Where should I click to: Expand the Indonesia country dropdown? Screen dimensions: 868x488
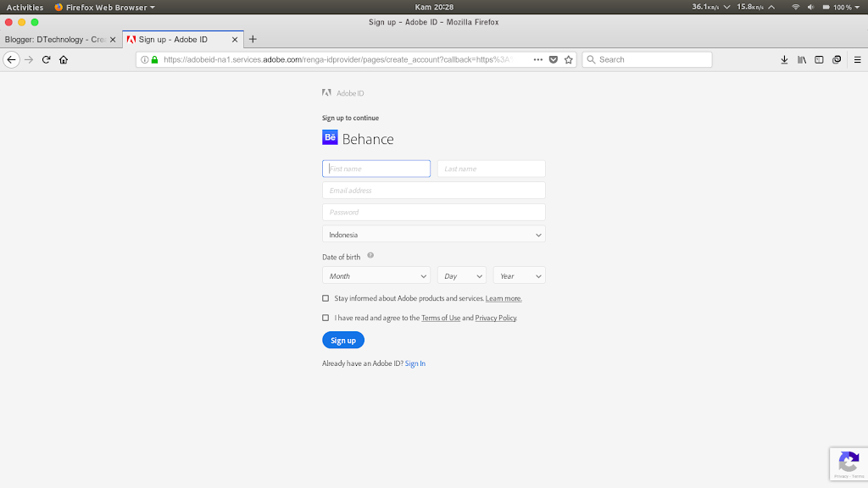click(433, 235)
